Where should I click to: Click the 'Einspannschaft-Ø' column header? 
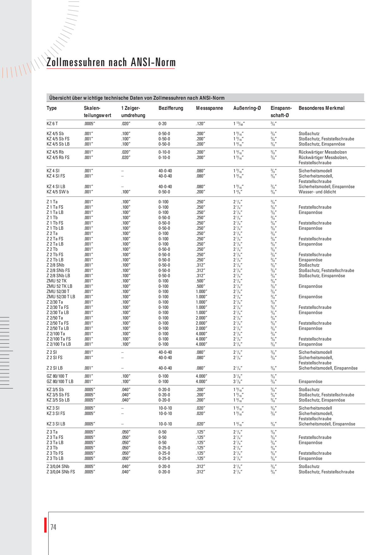[281, 112]
